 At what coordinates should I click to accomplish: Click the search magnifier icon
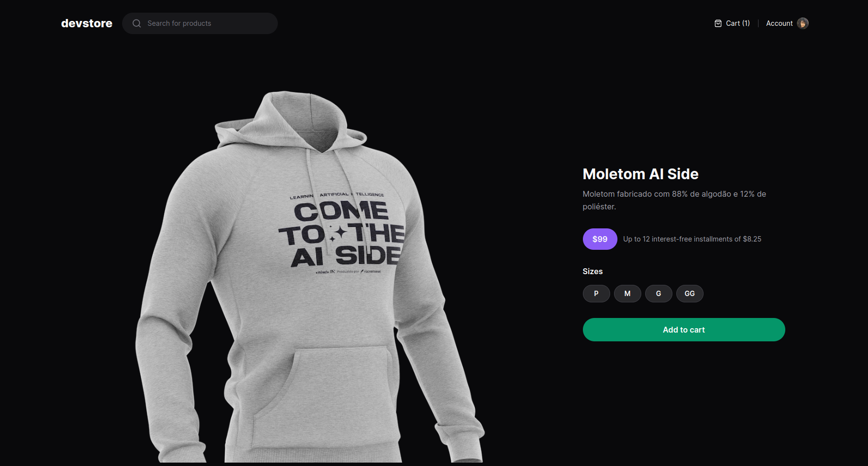pos(137,23)
